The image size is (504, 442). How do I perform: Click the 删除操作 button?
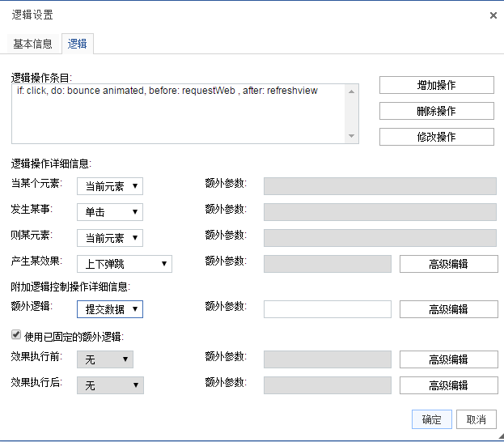(437, 111)
